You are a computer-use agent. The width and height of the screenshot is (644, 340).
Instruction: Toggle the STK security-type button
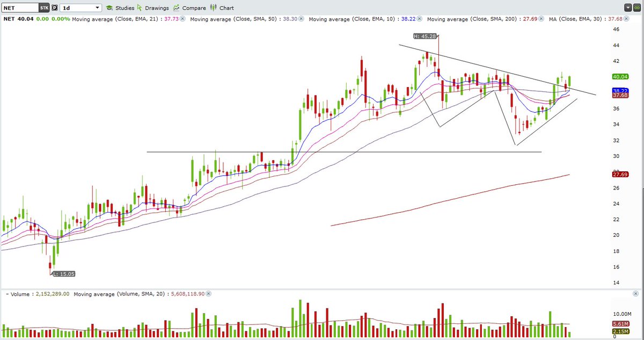click(x=43, y=8)
